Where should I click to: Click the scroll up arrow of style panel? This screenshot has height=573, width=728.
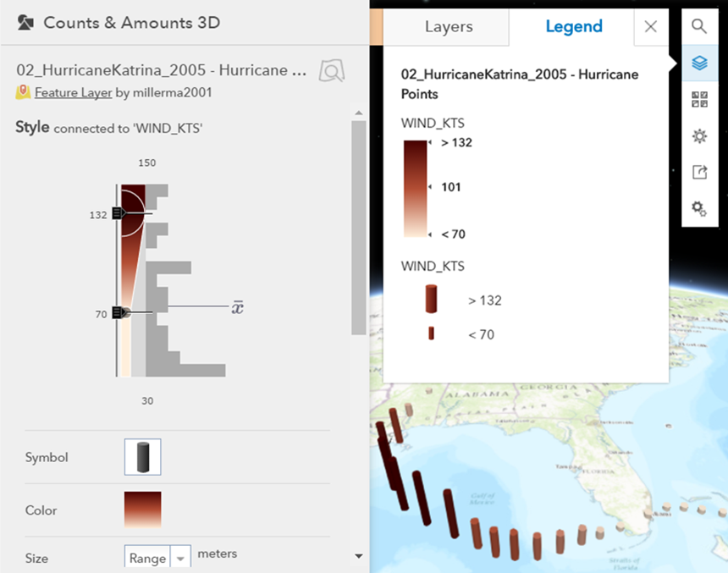click(x=359, y=113)
